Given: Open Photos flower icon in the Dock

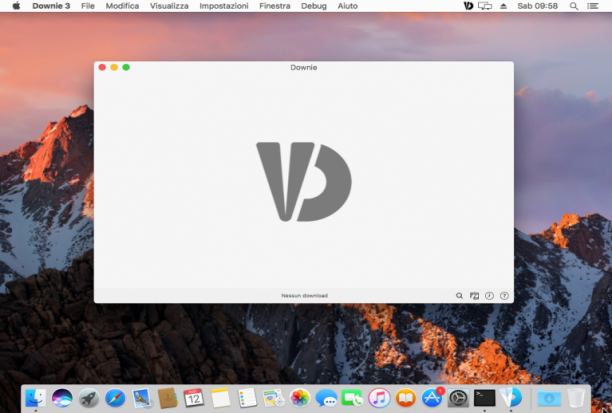Looking at the screenshot, I should (300, 398).
